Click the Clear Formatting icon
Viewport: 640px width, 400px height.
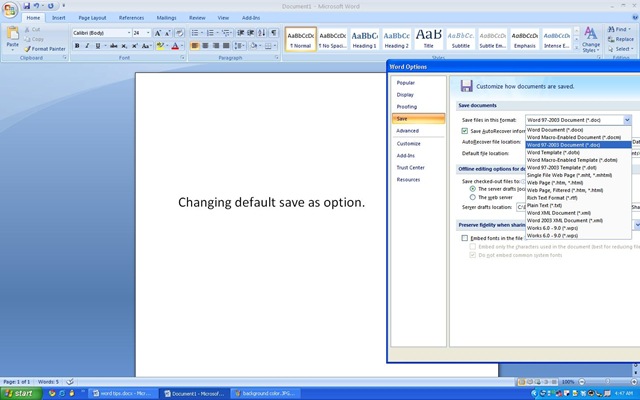coord(180,33)
